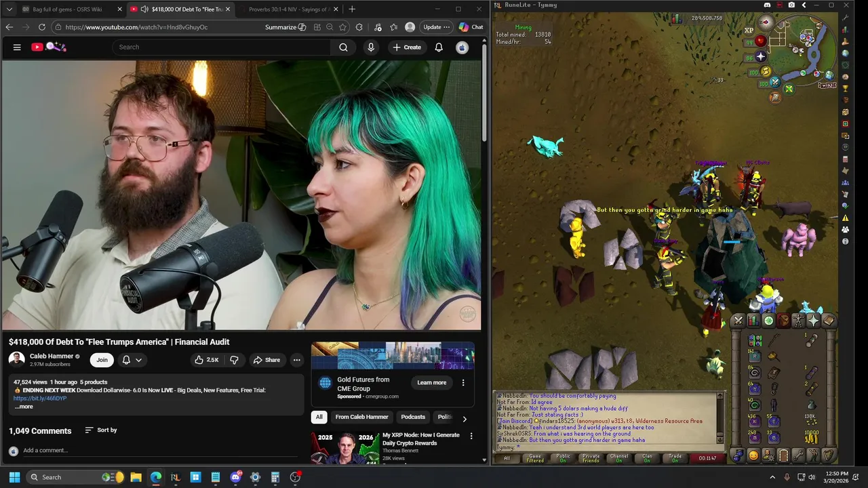
Task: Expand the video description with ...more
Action: 24,407
